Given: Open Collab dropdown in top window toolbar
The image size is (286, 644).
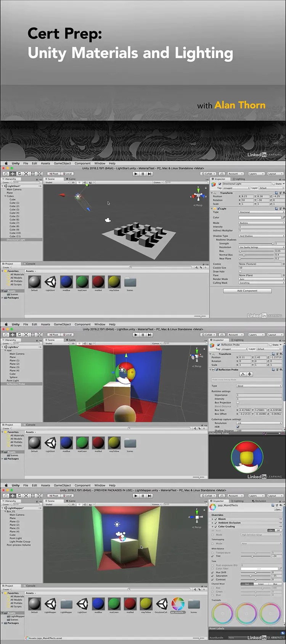Looking at the screenshot, I should pos(209,174).
